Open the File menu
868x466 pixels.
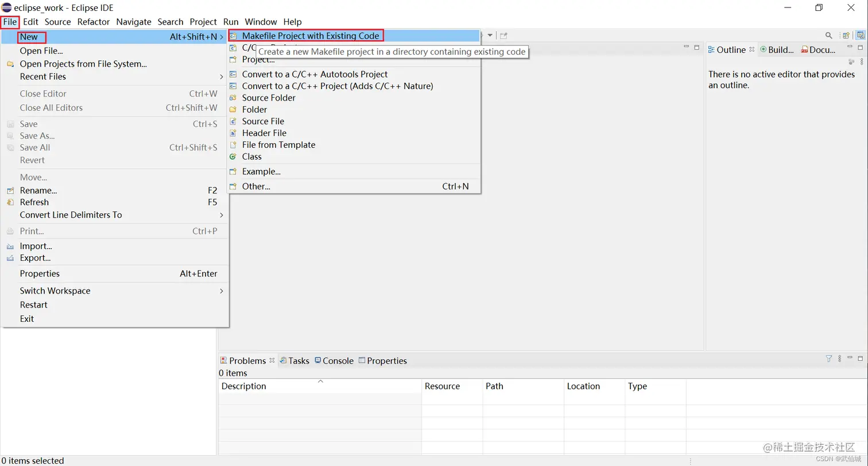tap(10, 22)
